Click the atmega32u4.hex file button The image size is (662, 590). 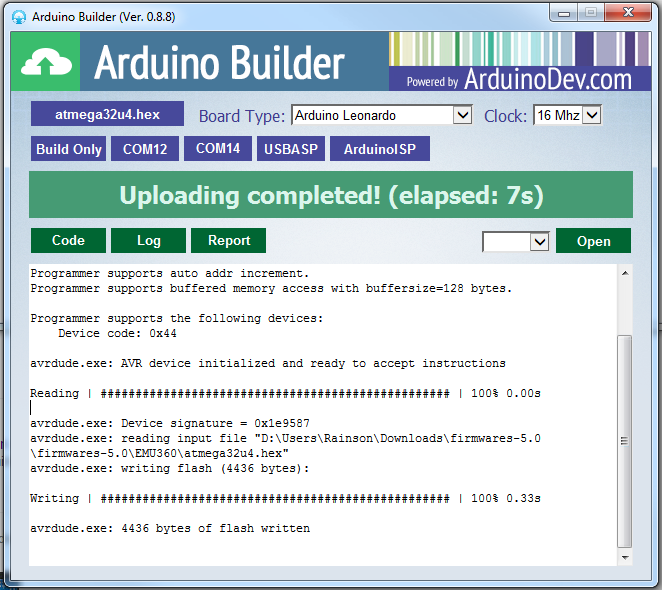pos(107,114)
